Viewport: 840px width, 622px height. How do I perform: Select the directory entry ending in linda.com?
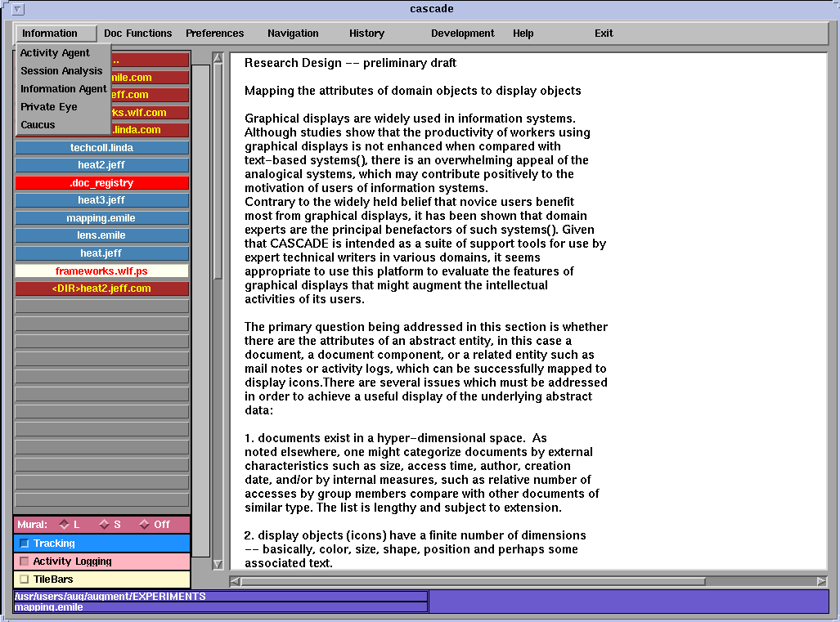(x=150, y=129)
